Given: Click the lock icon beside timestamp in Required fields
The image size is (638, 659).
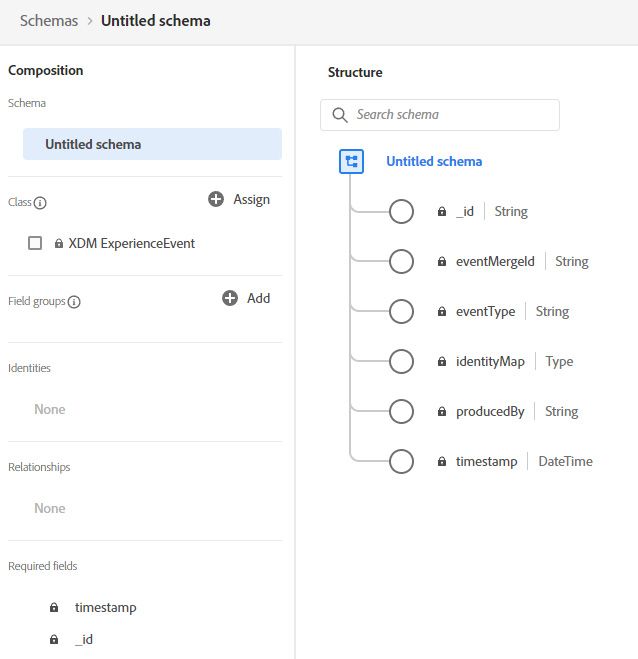Looking at the screenshot, I should (54, 607).
